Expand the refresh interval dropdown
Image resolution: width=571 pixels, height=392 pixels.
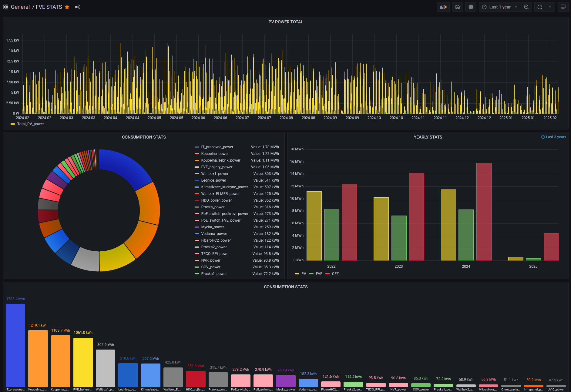pos(550,7)
